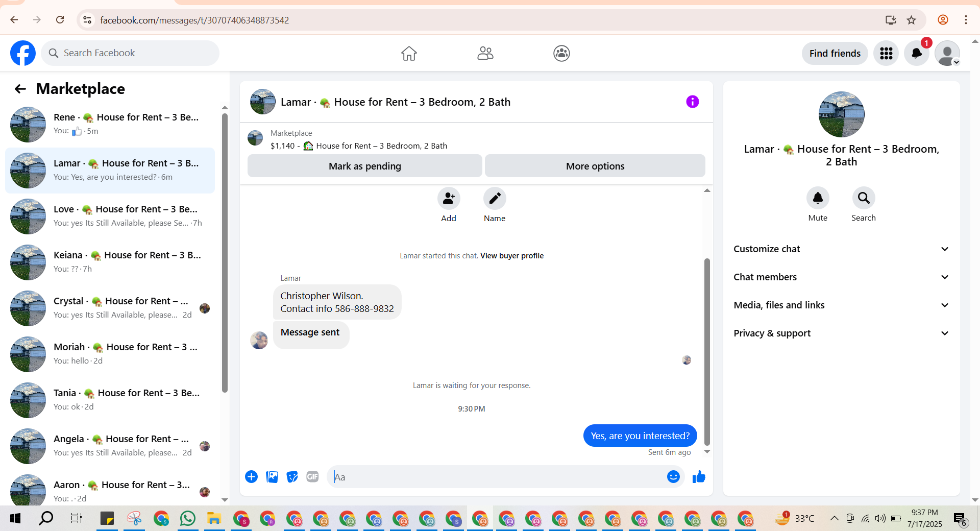Image resolution: width=980 pixels, height=531 pixels.
Task: Install the Facebook app from address bar
Action: tap(891, 20)
